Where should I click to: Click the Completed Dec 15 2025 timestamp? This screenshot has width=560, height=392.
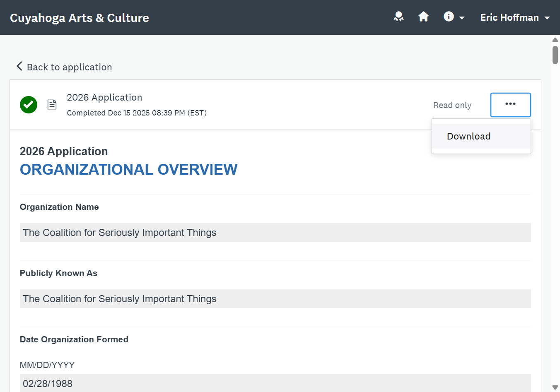pos(137,113)
